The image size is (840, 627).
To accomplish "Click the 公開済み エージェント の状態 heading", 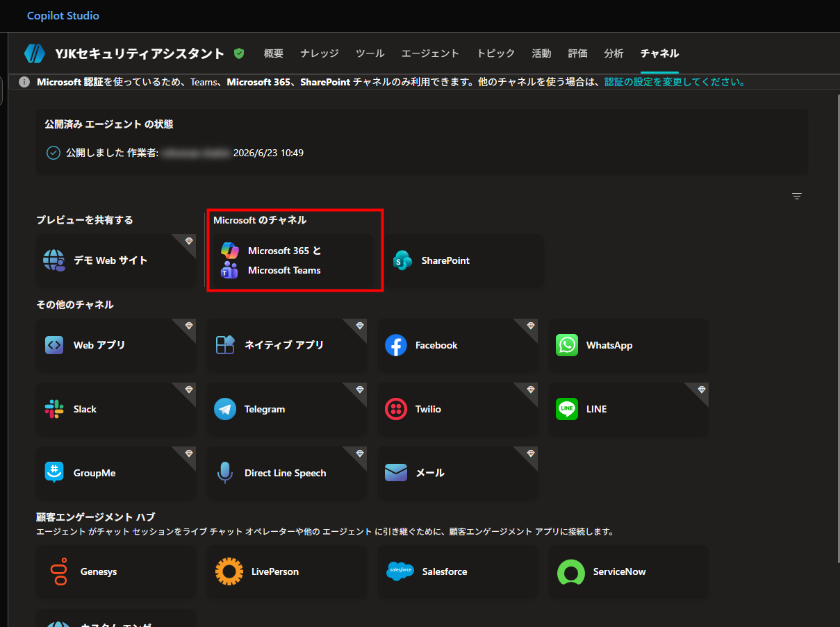I will tap(109, 124).
